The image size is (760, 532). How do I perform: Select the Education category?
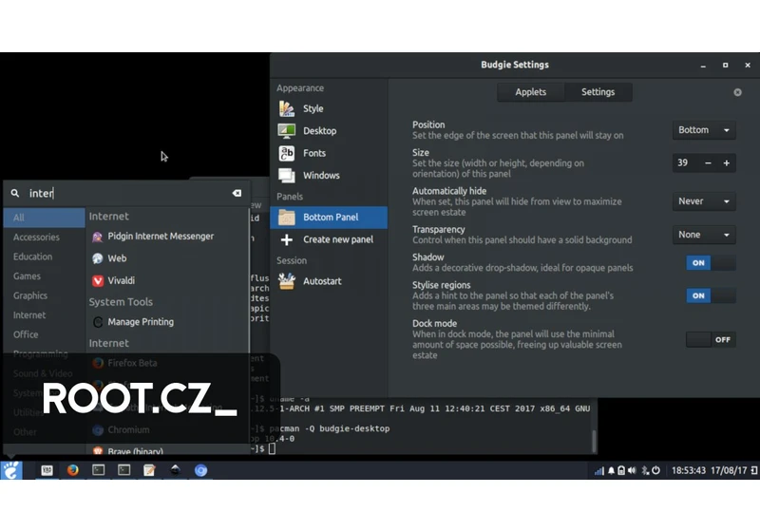click(44, 256)
